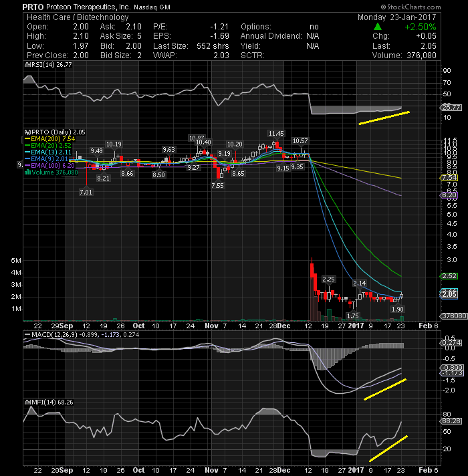Click the 26.77 RSI axis value tag
This screenshot has height=476, width=468.
[x=451, y=108]
